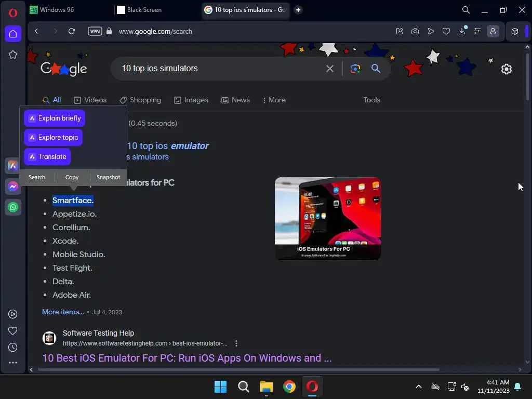Click the Corellium. list item
Viewport: 532px width, 399px height.
(71, 228)
